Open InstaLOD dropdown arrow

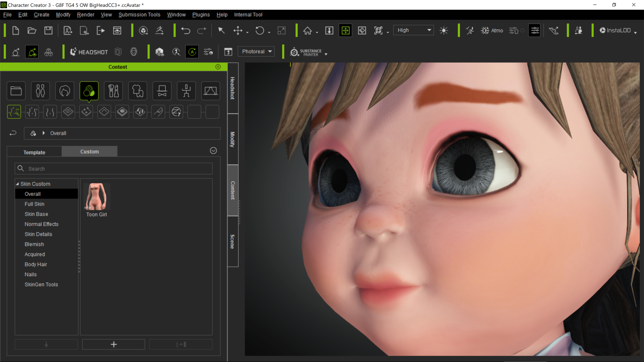635,32
